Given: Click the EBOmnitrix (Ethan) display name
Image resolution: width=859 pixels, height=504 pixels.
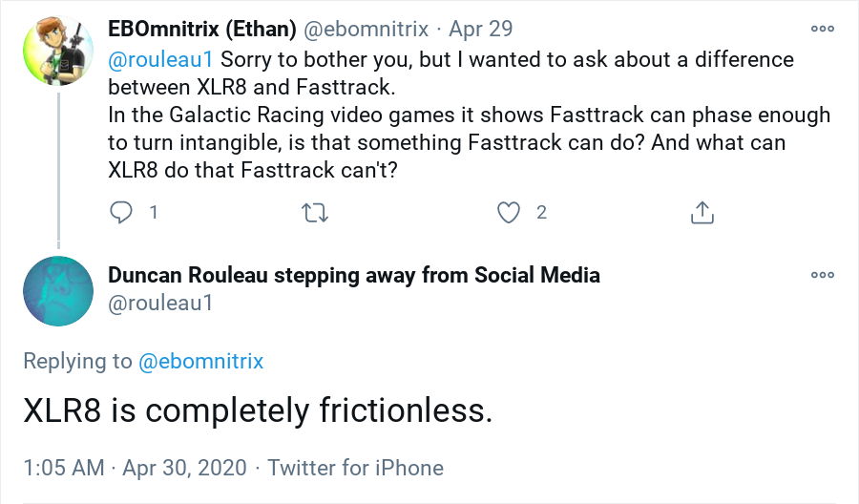Looking at the screenshot, I should click(202, 29).
